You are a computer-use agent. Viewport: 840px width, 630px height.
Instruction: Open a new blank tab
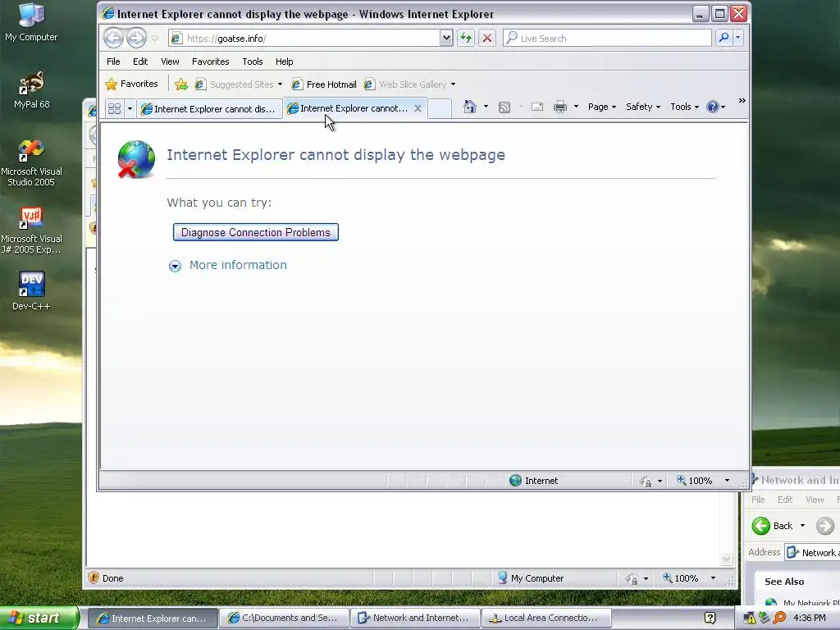[440, 108]
